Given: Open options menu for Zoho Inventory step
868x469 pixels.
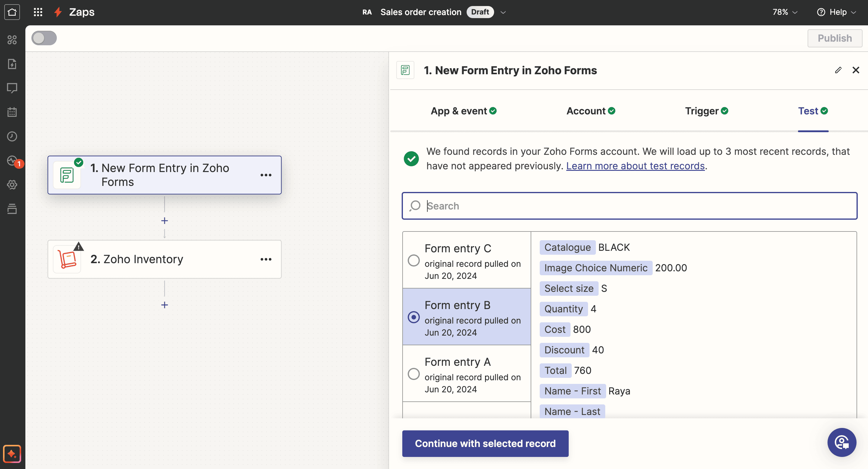Looking at the screenshot, I should (x=266, y=259).
